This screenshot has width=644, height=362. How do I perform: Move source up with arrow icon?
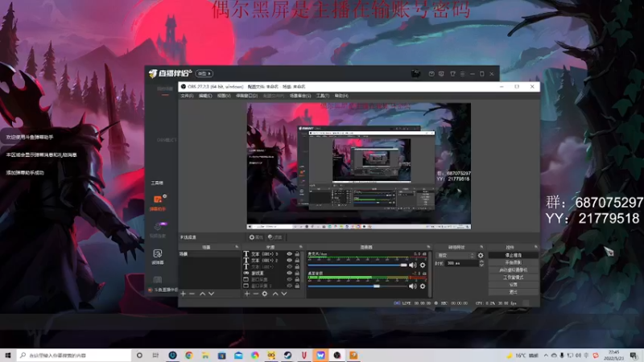[275, 294]
